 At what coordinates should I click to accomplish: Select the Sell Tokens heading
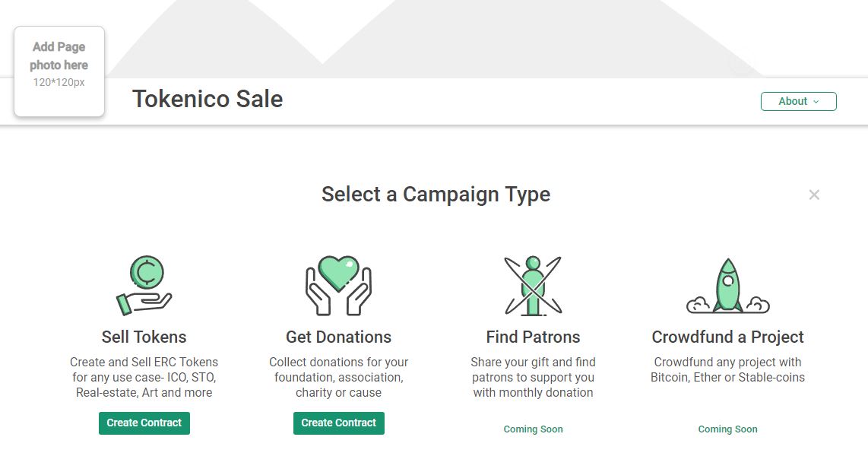tap(144, 337)
